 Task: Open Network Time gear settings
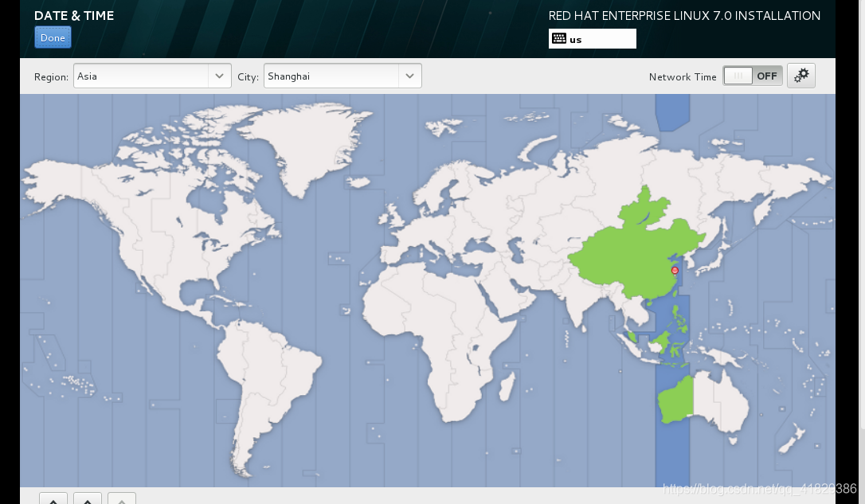click(801, 76)
